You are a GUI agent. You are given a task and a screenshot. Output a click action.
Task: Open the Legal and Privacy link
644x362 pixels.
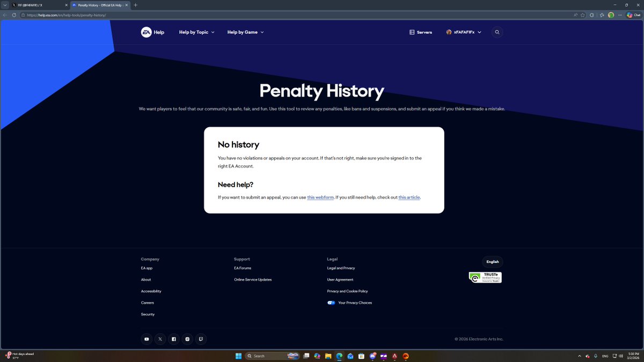coord(341,268)
